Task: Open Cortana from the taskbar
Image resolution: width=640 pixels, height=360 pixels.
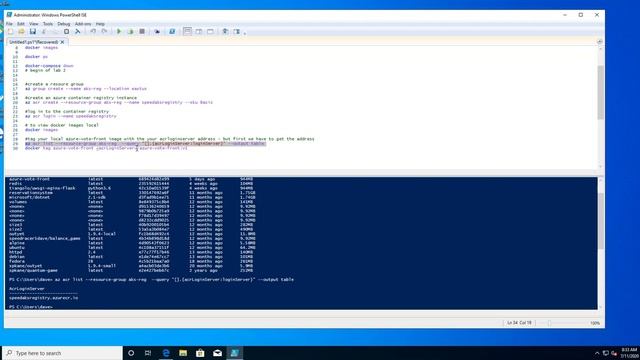Action: (131, 353)
